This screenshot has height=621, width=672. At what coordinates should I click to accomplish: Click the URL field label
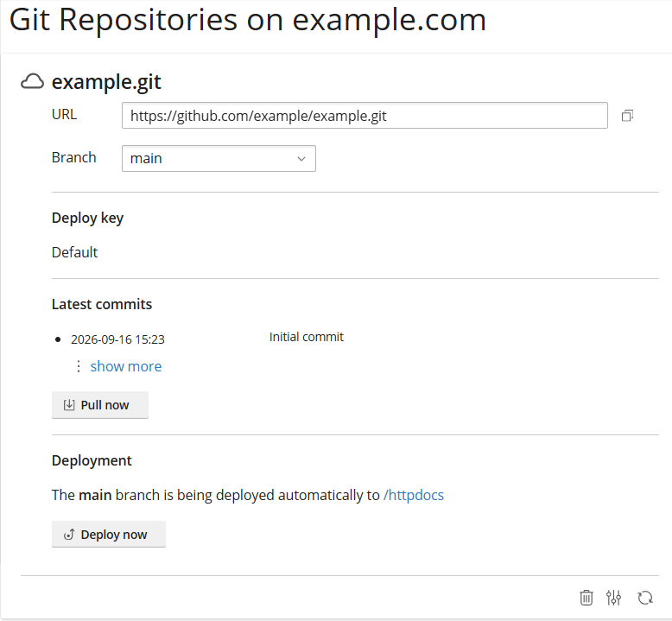[x=64, y=114]
